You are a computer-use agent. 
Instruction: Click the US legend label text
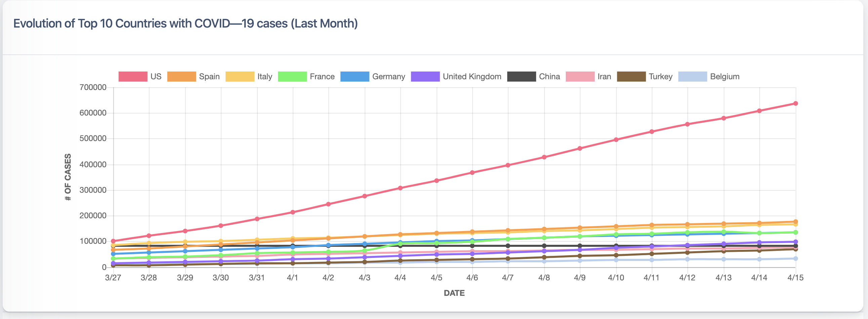click(156, 76)
